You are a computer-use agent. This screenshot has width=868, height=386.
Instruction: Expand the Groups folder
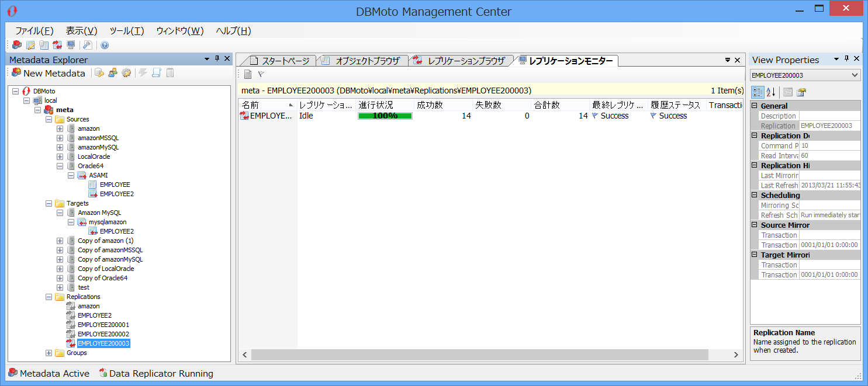pos(49,353)
